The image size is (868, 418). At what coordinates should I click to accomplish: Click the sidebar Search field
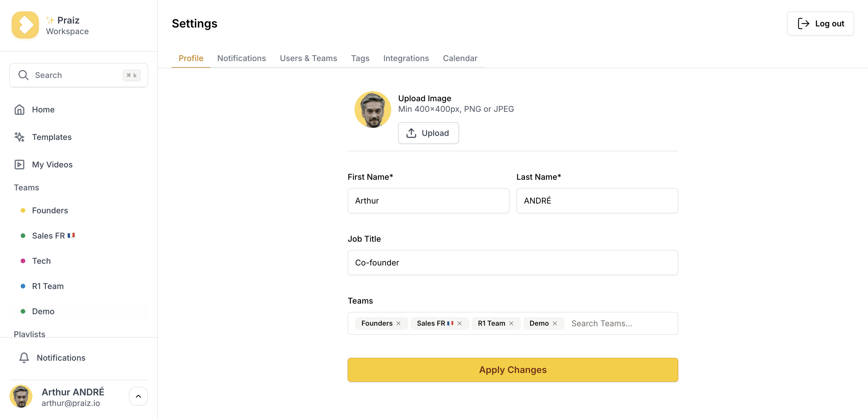[x=79, y=75]
